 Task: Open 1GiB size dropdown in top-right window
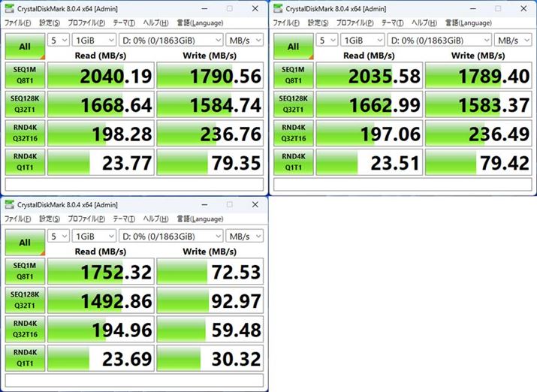click(x=363, y=41)
